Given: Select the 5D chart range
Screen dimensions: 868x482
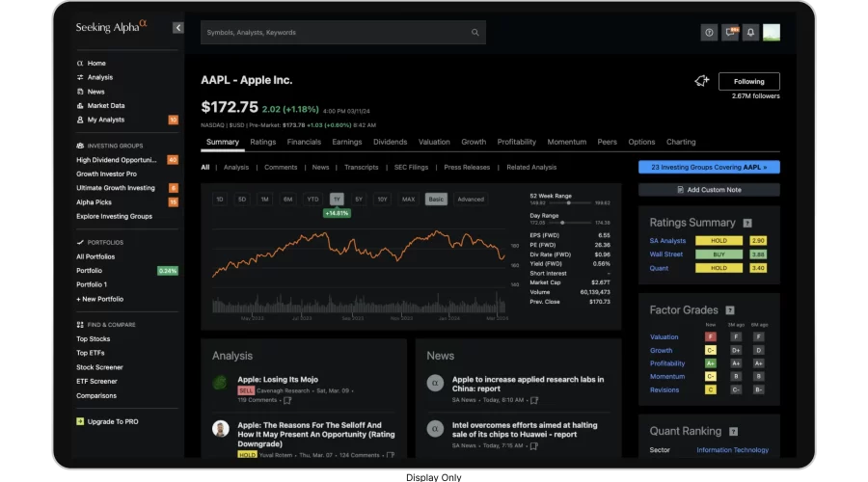Looking at the screenshot, I should click(x=242, y=200).
